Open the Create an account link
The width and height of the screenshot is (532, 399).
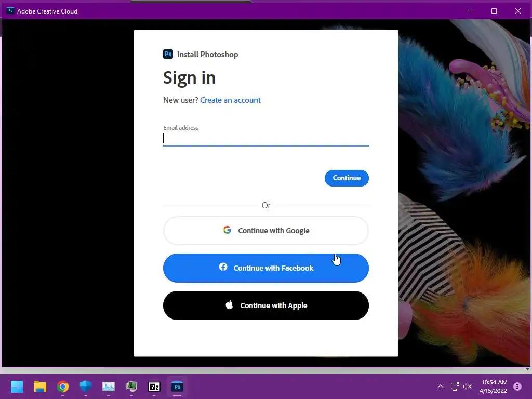230,100
